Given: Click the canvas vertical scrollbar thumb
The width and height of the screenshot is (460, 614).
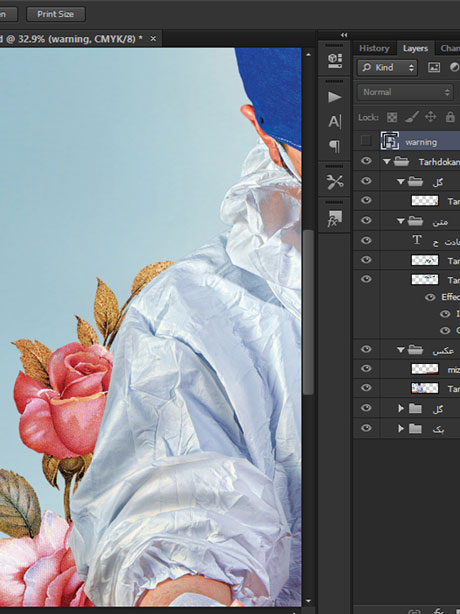Looking at the screenshot, I should pos(308,312).
